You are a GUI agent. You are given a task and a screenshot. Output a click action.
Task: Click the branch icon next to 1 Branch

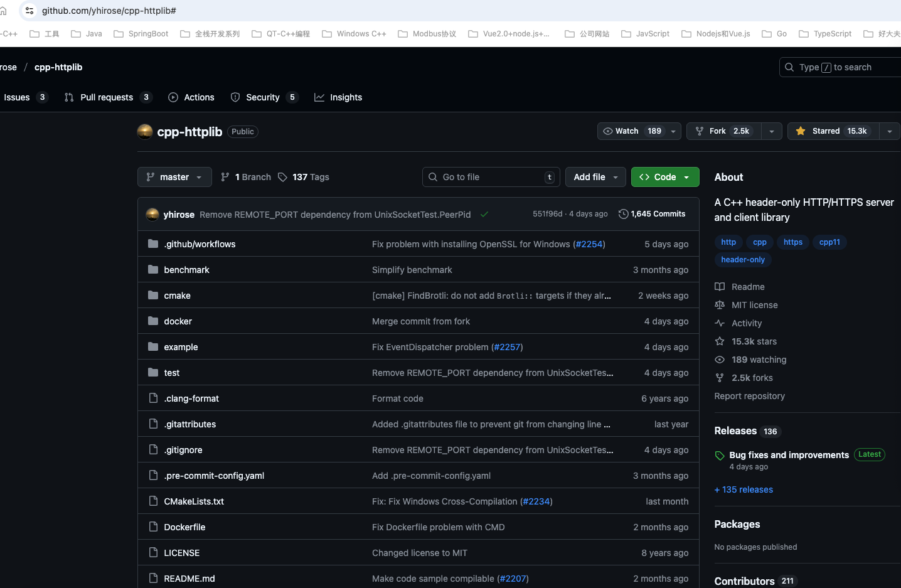click(x=225, y=177)
